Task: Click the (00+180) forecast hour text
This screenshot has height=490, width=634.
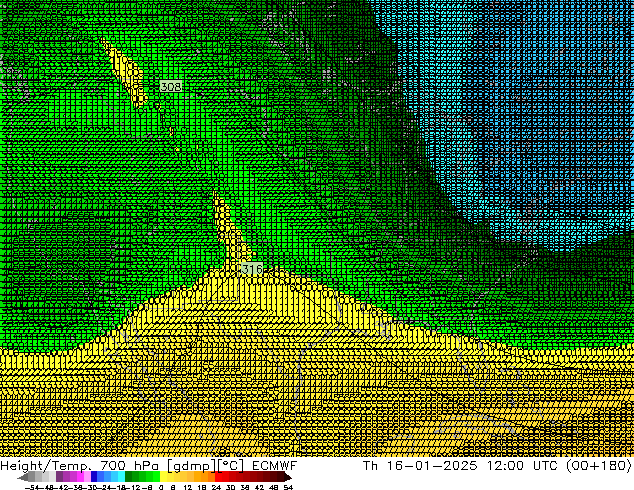Action: coord(599,465)
